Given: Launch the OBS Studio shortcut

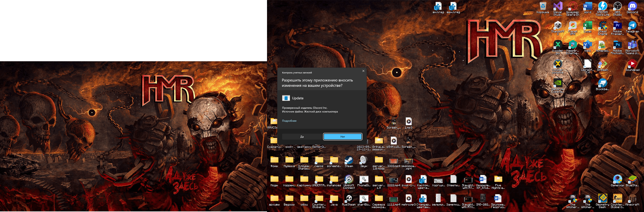Looking at the screenshot, I should click(x=617, y=9).
